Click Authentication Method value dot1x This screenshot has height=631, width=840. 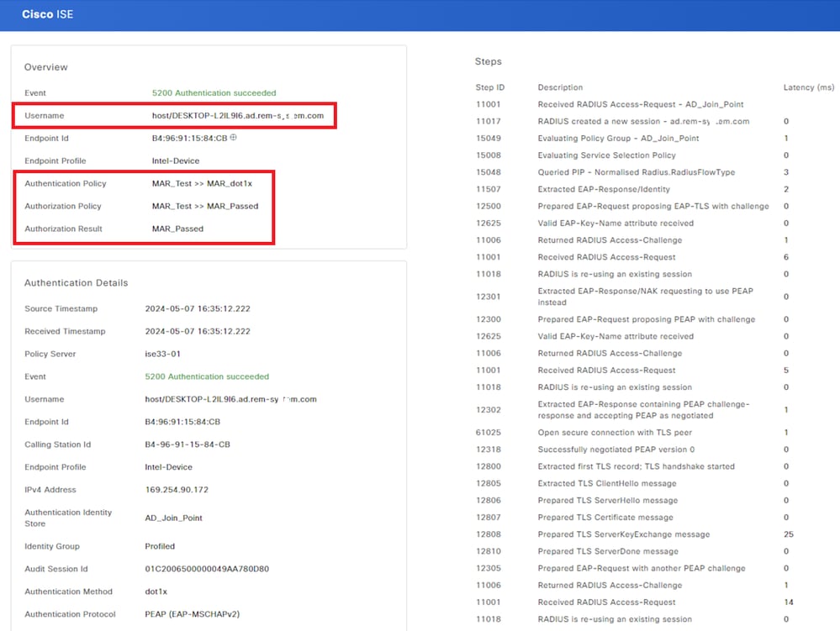[x=156, y=592]
